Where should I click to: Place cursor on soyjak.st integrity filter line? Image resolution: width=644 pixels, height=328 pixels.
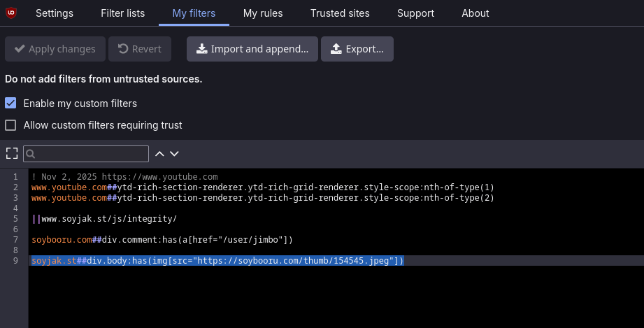pos(105,219)
